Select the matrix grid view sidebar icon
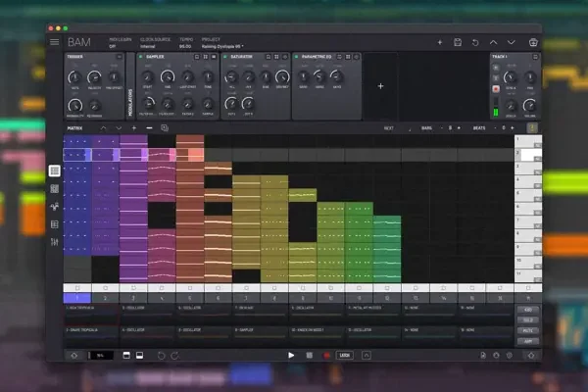The image size is (588, 392). click(55, 171)
